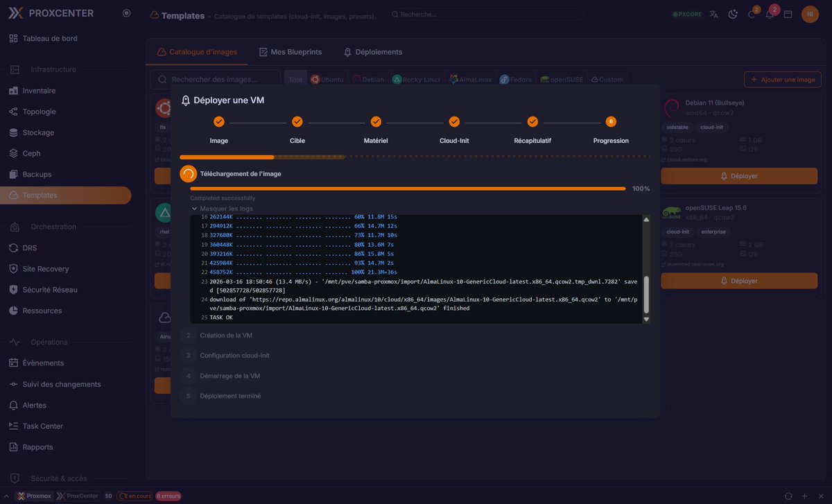Toggle dark mode moon icon
This screenshot has width=832, height=504.
tap(733, 14)
